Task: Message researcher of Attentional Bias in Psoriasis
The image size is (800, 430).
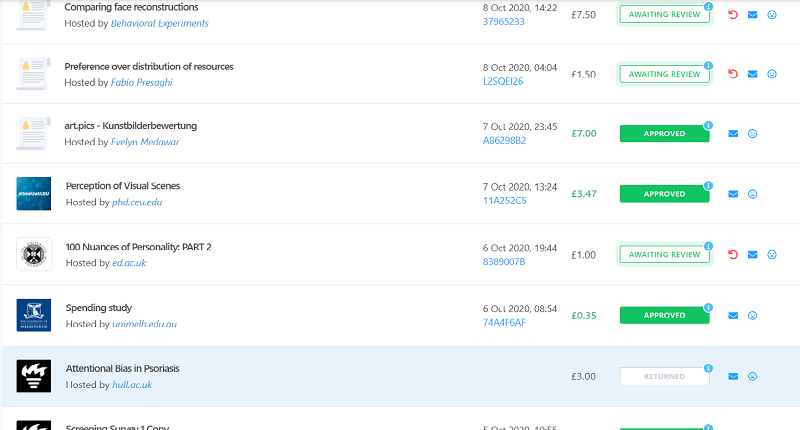Action: pyautogui.click(x=733, y=376)
